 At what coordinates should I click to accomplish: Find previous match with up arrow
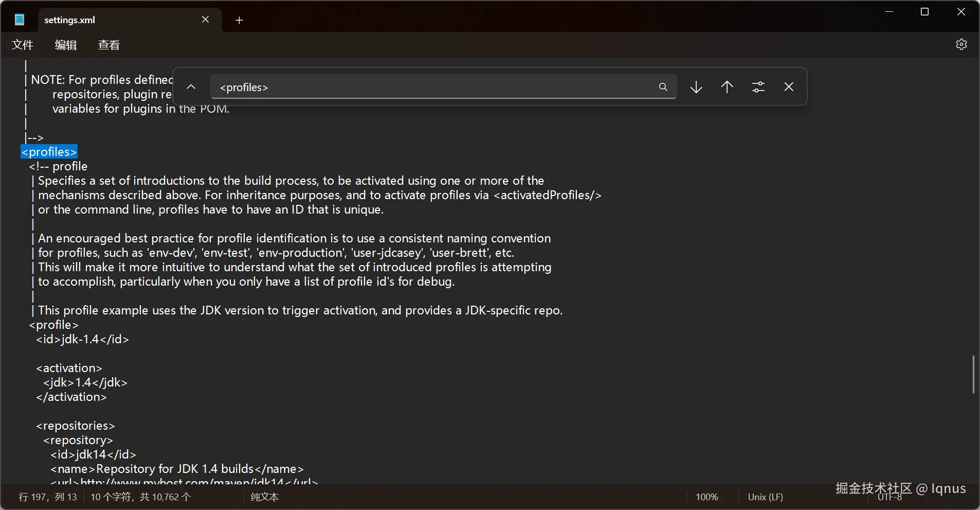pos(727,87)
